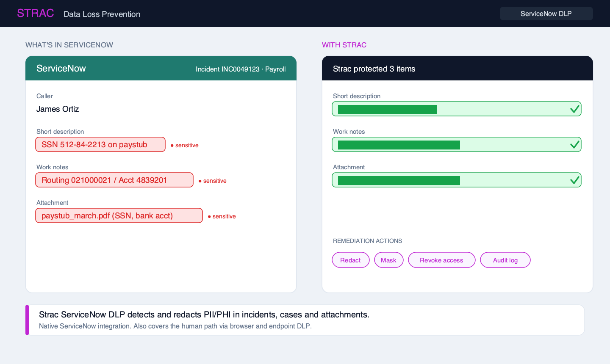Click the sensitive marker next to paystub attachment
610x364 pixels.
coord(222,216)
